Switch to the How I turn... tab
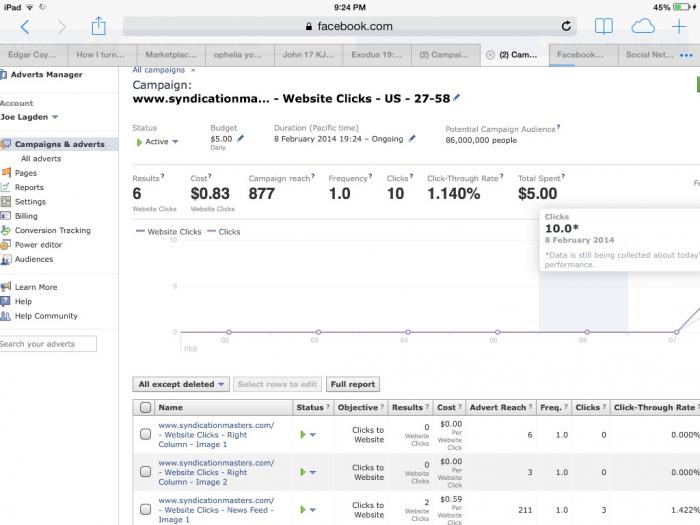700x525 pixels. point(102,55)
